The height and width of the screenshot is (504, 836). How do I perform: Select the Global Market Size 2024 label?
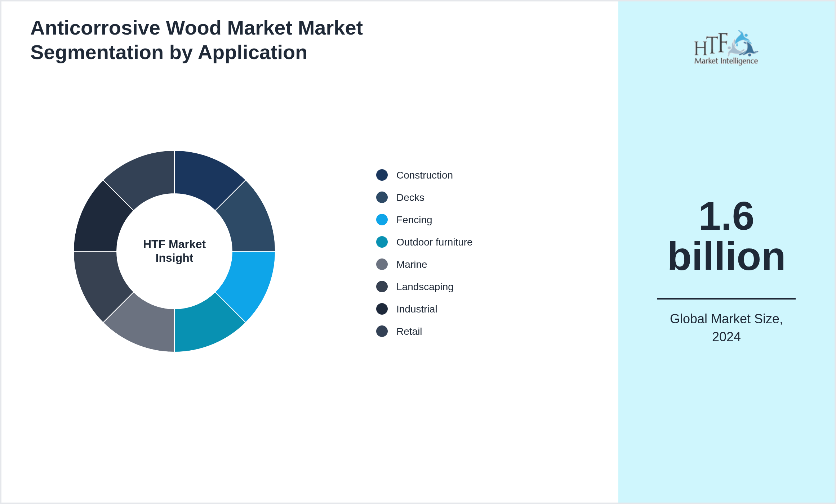pyautogui.click(x=726, y=328)
